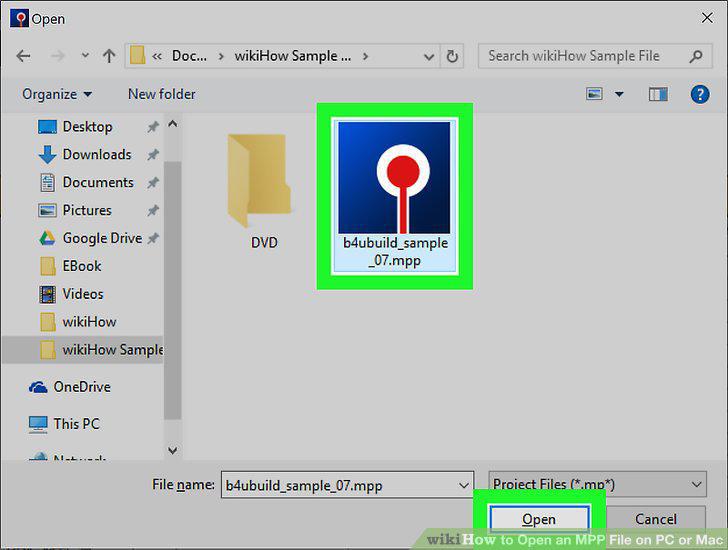
Task: Expand the view options dropdown arrow
Action: [619, 94]
